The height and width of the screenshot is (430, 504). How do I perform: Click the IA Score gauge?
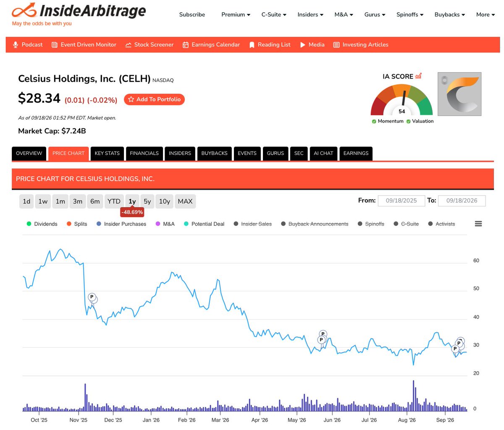tap(402, 99)
